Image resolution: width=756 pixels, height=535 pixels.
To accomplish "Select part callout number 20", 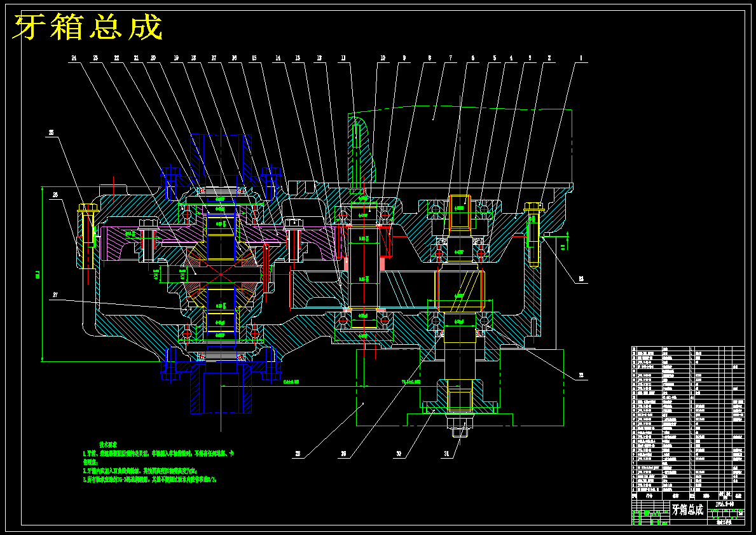I will pyautogui.click(x=153, y=58).
